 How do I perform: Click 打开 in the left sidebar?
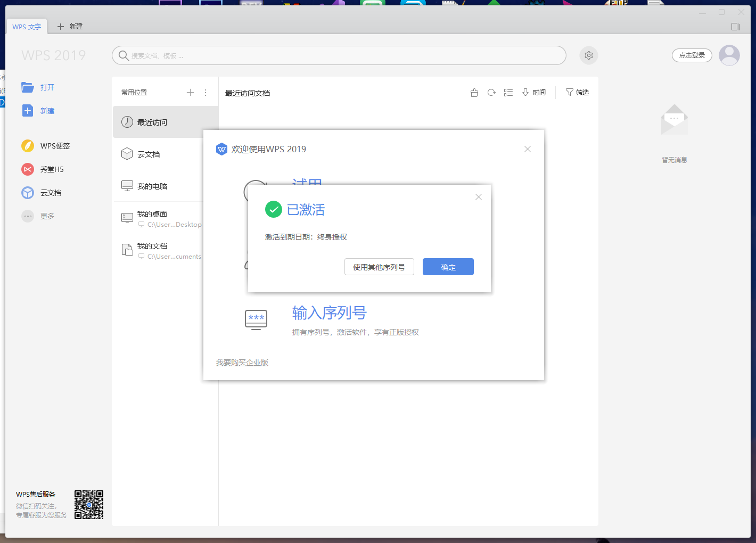point(38,87)
